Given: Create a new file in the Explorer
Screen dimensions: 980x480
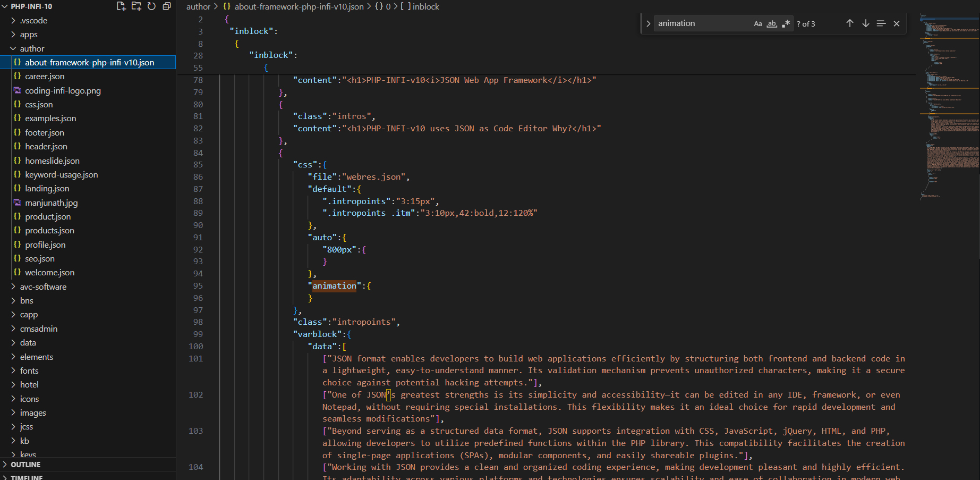Looking at the screenshot, I should pyautogui.click(x=121, y=6).
